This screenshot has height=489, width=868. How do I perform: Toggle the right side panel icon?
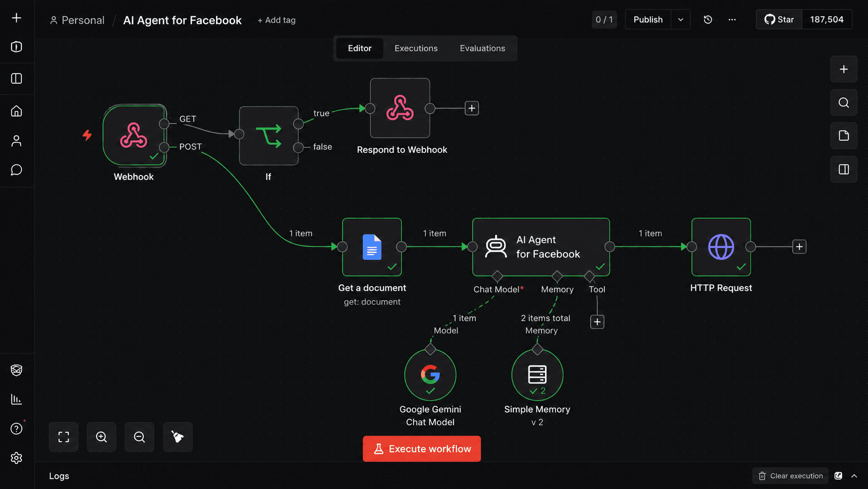844,169
